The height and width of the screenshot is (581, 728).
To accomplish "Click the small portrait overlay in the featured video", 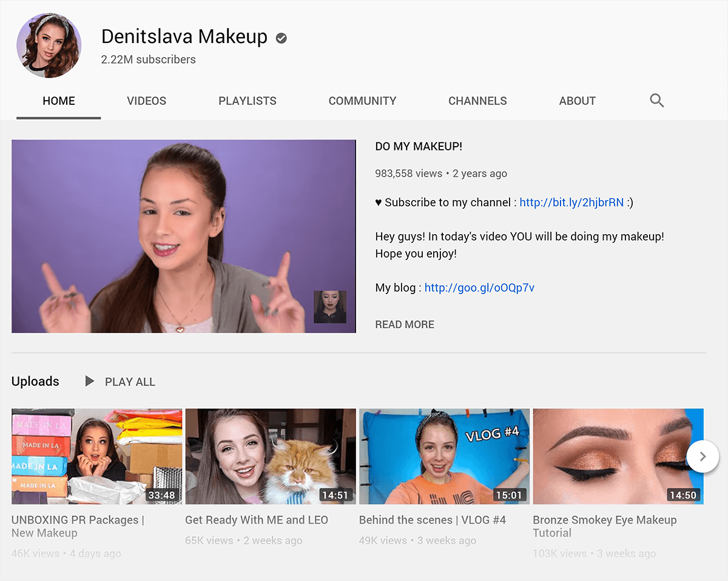I will 330,307.
